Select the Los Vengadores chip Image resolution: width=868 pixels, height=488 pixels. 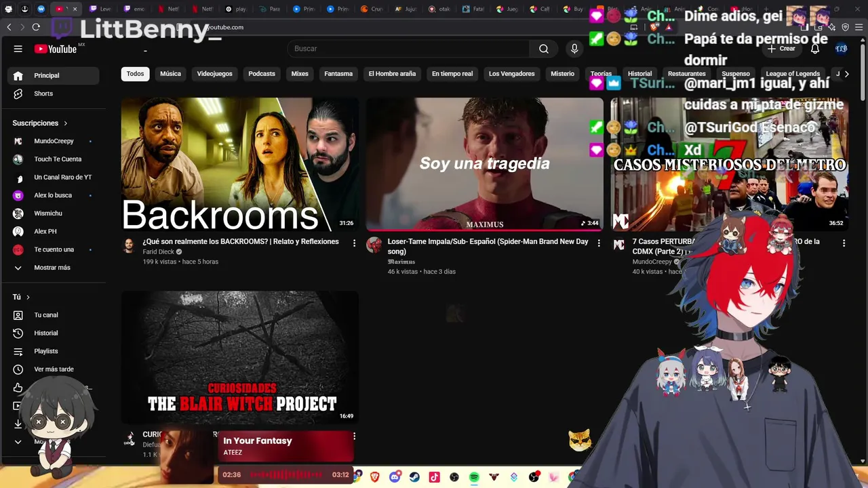coord(511,74)
